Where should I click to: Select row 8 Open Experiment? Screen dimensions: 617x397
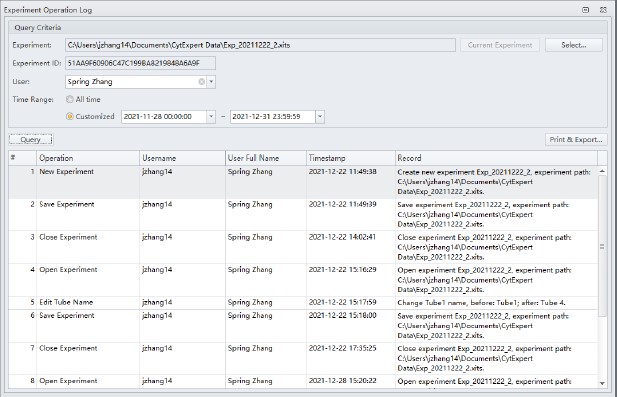click(303, 382)
